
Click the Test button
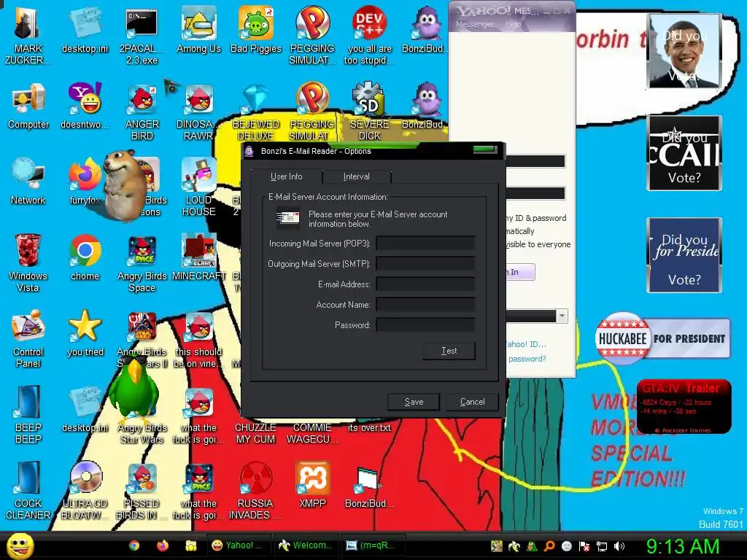click(449, 351)
